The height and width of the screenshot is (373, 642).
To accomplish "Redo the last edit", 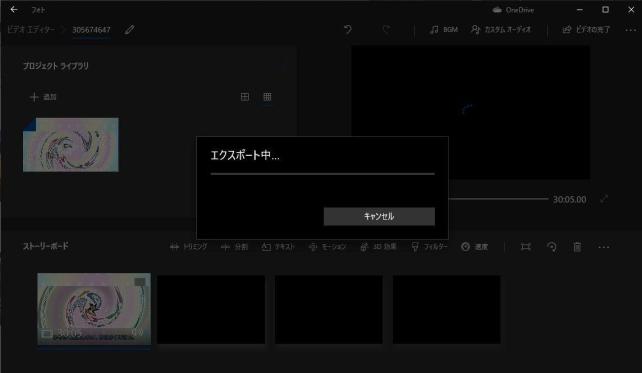I will coord(386,29).
